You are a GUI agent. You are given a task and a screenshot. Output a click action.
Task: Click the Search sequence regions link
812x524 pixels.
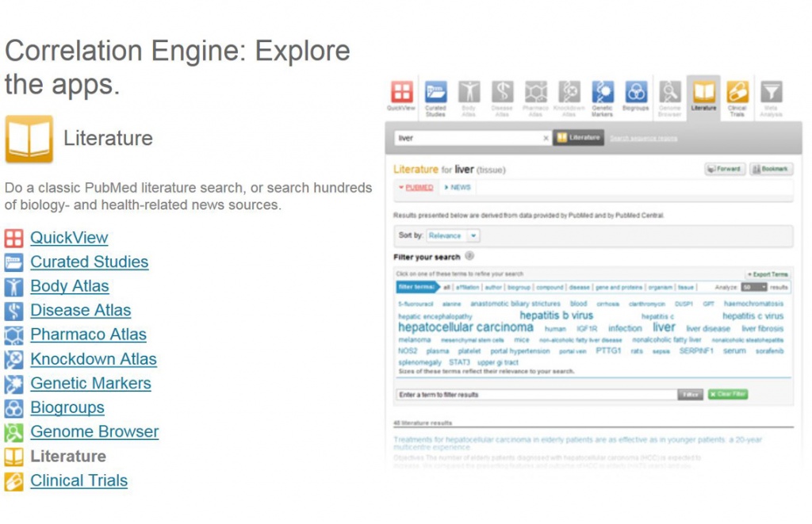pyautogui.click(x=643, y=138)
